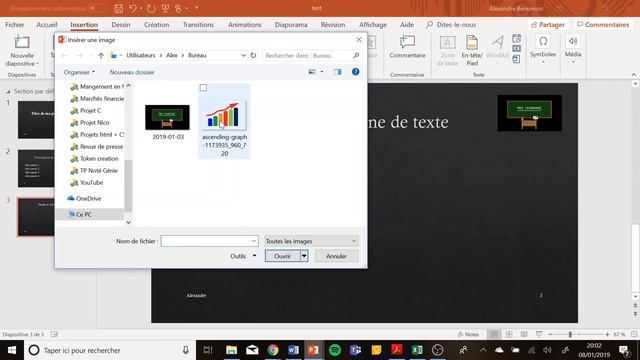Expand the Ouvrir split arrow
The height and width of the screenshot is (360, 640).
[304, 256]
